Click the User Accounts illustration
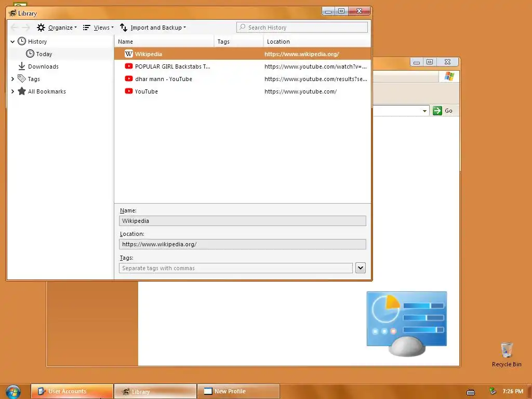This screenshot has width=532, height=399. 406,323
